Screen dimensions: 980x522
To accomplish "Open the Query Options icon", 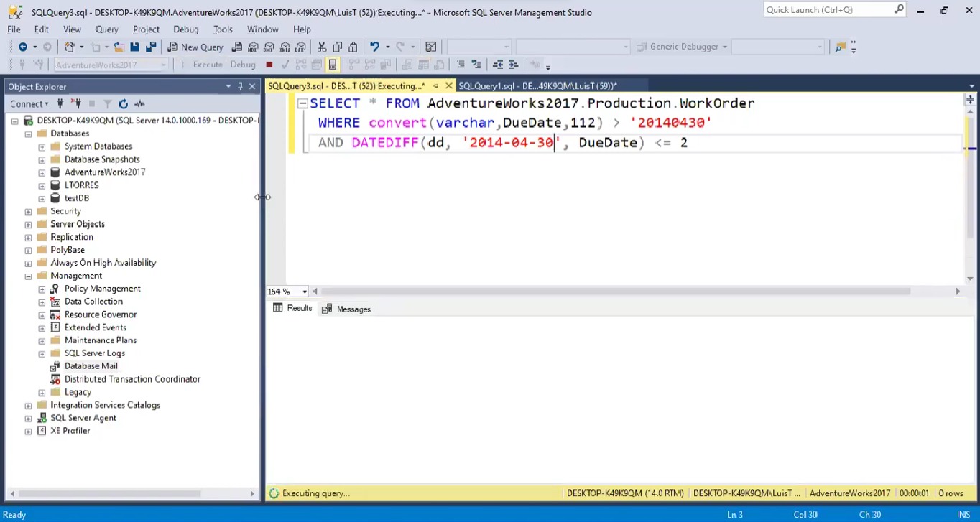I will pos(316,65).
